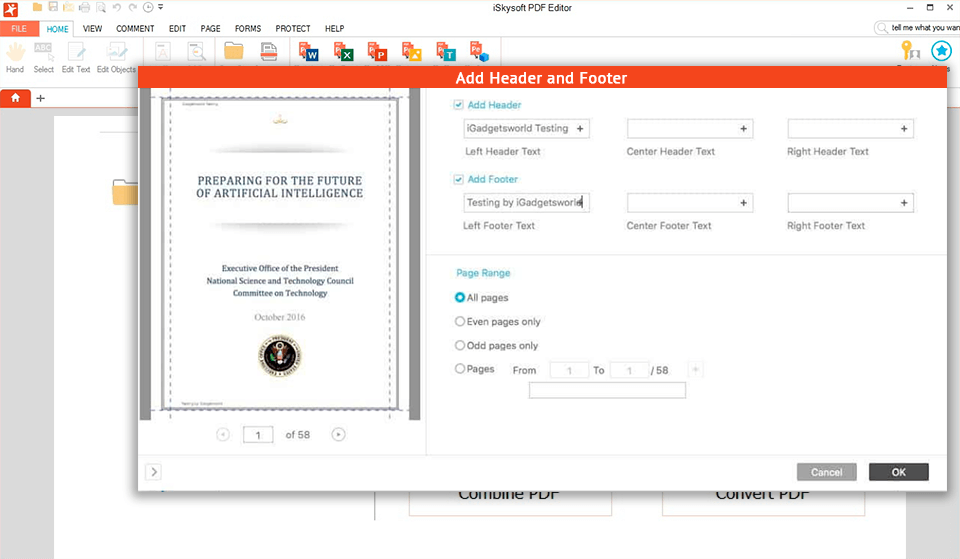Click the PDF to Text converter icon
The image size is (960, 559).
click(446, 53)
